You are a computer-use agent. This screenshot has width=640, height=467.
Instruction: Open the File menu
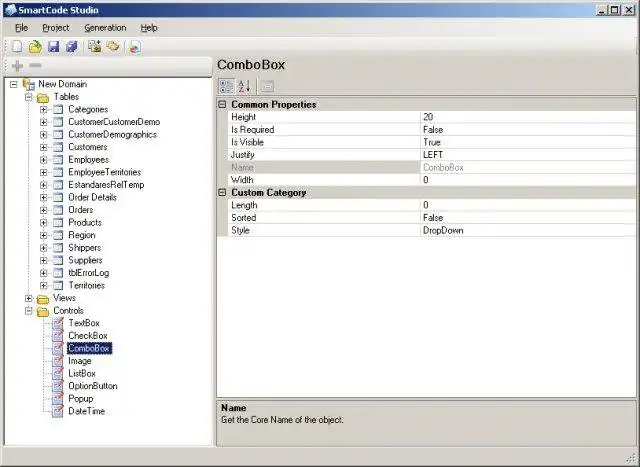tap(22, 28)
